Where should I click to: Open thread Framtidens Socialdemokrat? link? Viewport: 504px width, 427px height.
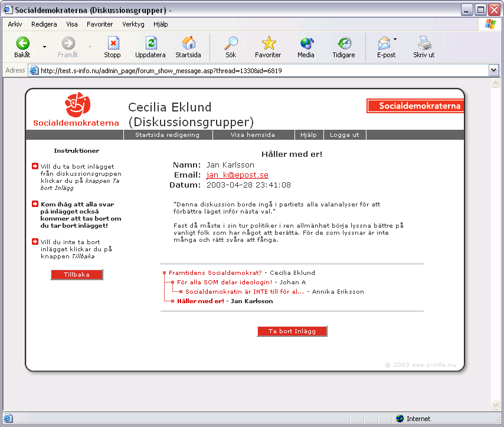(215, 273)
